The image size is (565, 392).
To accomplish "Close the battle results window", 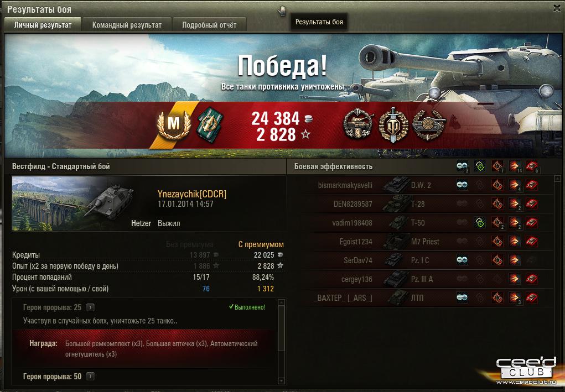I will pos(557,8).
